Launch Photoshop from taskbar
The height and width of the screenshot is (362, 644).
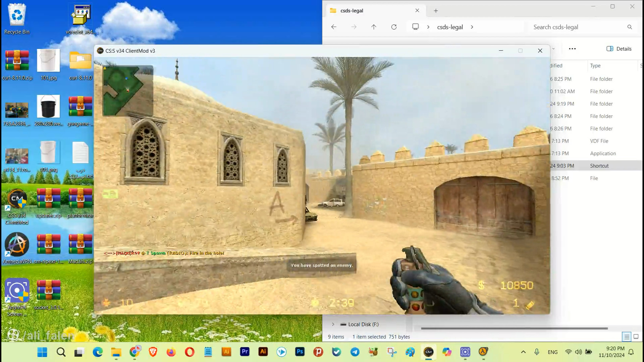coord(300,352)
